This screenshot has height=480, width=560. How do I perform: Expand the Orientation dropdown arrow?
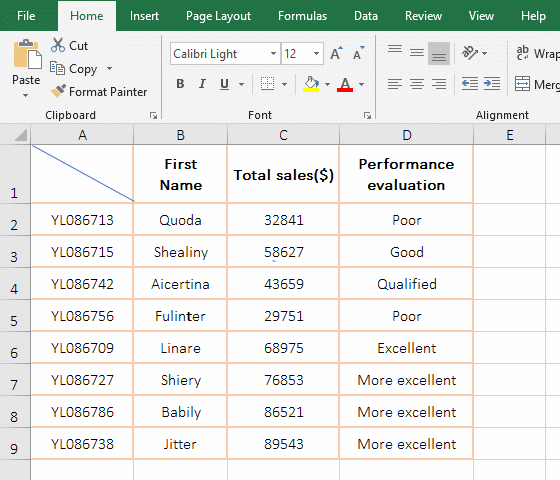[484, 53]
